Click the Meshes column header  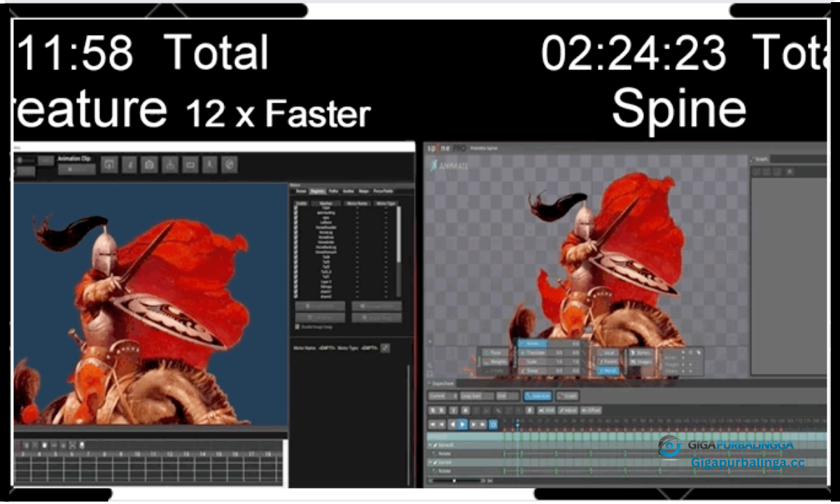coord(325,204)
